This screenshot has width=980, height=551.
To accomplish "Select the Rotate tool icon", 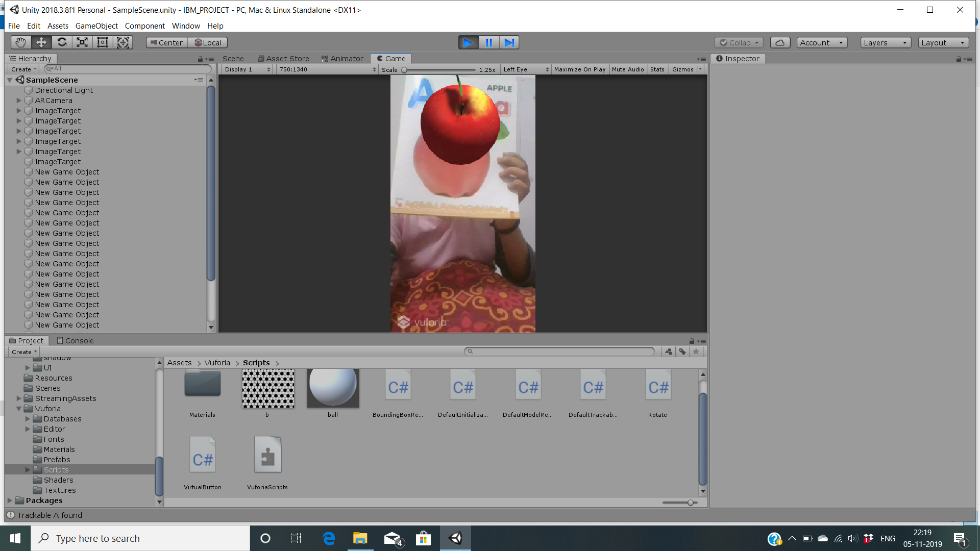I will pyautogui.click(x=62, y=42).
